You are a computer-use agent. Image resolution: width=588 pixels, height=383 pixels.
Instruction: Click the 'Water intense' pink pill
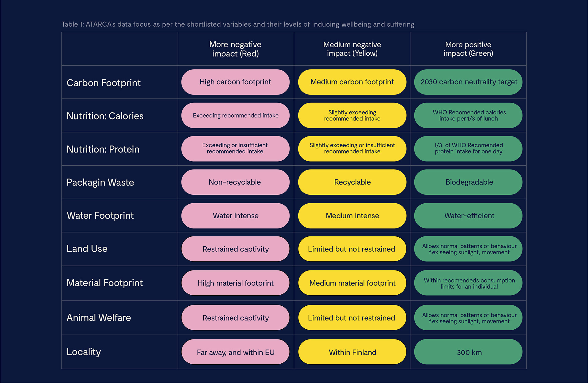(x=235, y=216)
